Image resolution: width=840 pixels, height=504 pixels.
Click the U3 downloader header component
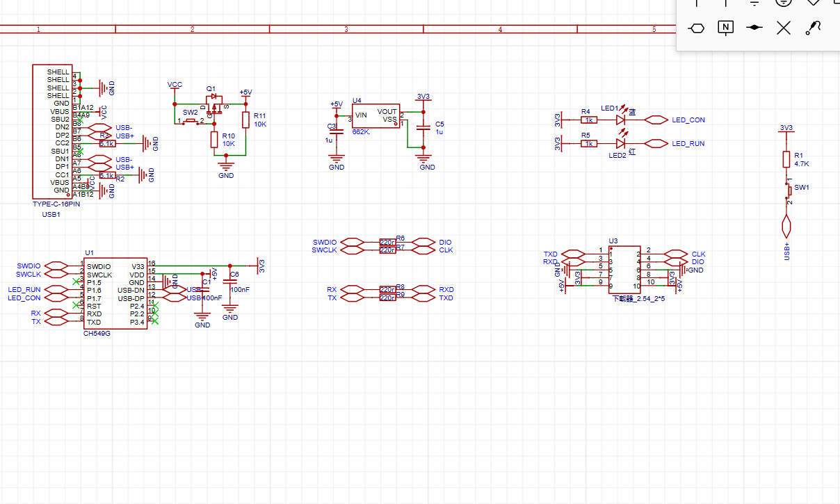click(624, 269)
